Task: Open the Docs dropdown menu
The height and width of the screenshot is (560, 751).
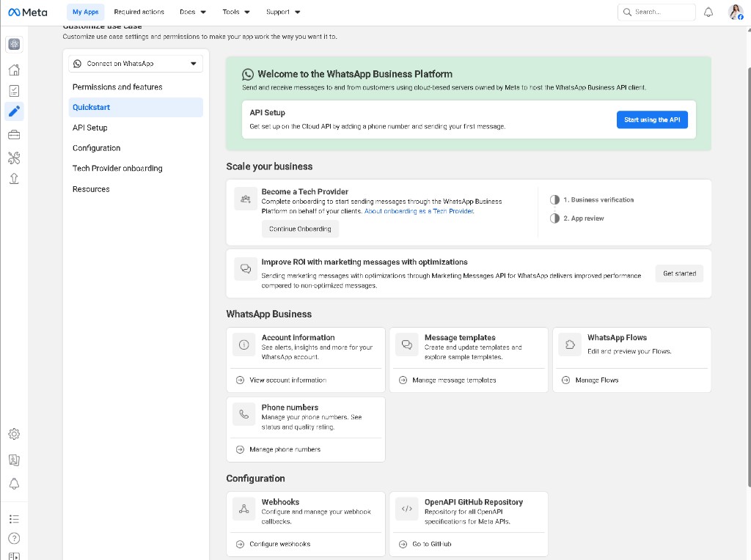Action: click(x=193, y=12)
